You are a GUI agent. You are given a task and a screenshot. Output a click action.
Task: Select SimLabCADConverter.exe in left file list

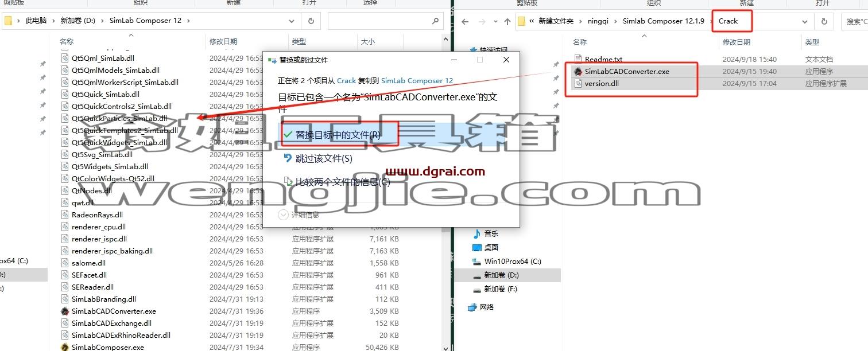coord(114,311)
